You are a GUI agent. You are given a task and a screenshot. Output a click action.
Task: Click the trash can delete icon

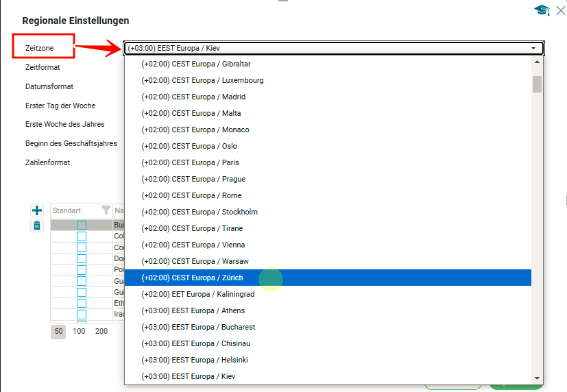(37, 225)
